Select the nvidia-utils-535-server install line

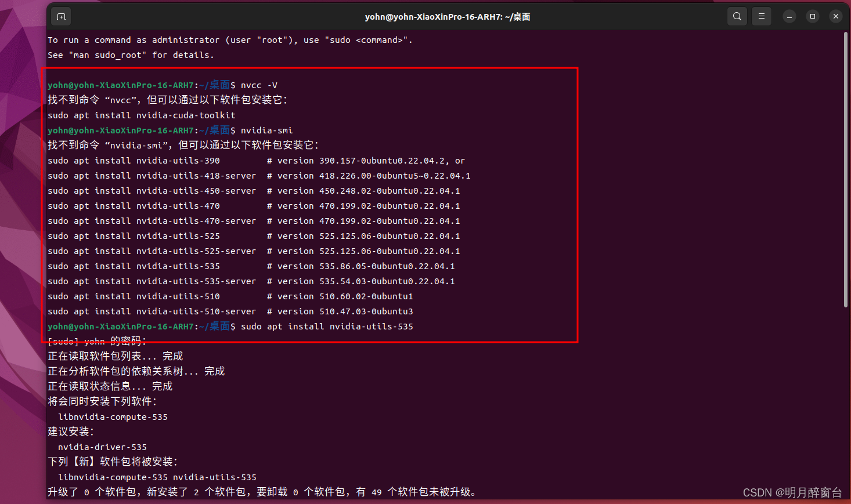[x=251, y=281]
